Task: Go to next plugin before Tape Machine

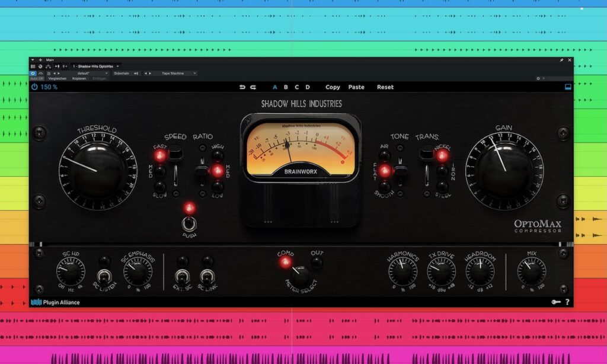Action: (x=150, y=73)
